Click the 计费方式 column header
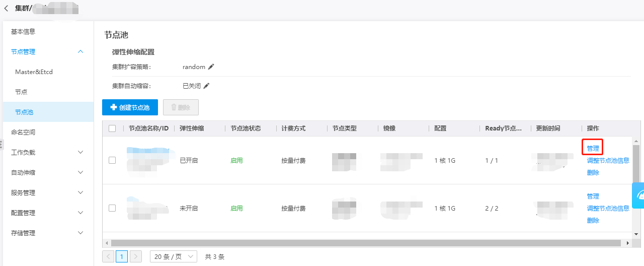 coord(293,128)
